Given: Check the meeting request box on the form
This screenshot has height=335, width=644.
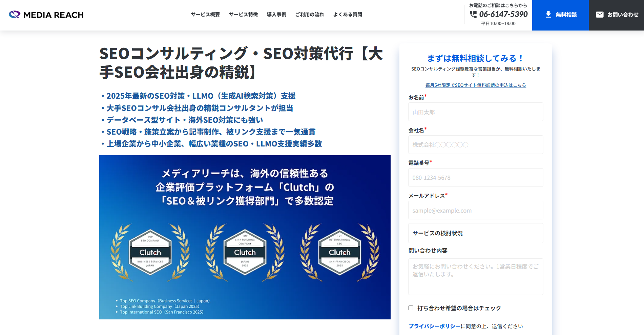Looking at the screenshot, I should point(411,308).
